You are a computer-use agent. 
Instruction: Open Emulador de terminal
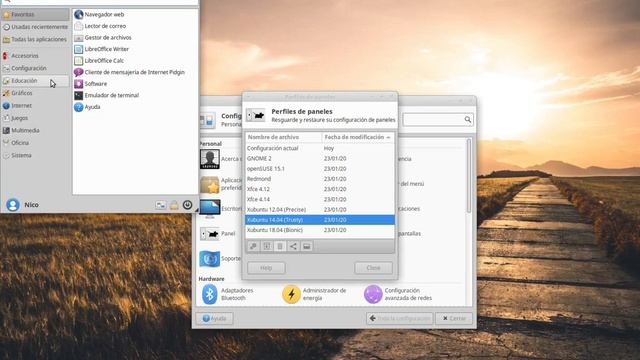coord(107,95)
